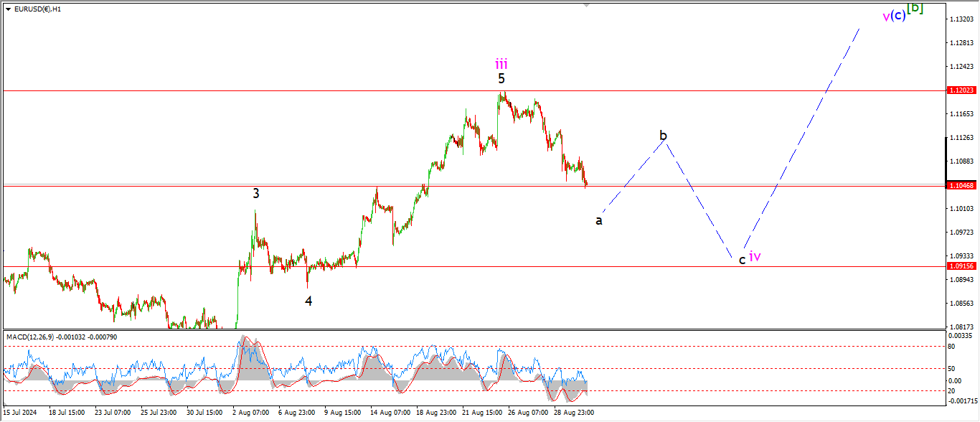980x422 pixels.
Task: Click the magenta iii wave label
Action: (501, 64)
